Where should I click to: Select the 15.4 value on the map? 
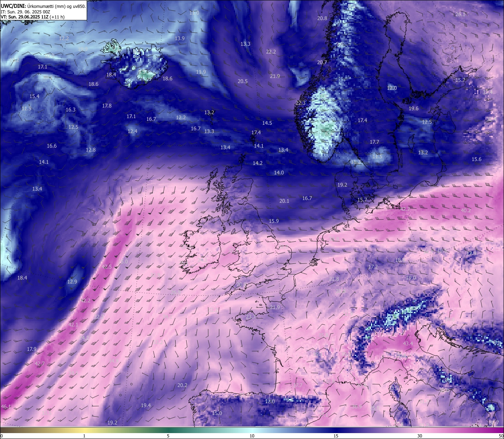(x=34, y=96)
